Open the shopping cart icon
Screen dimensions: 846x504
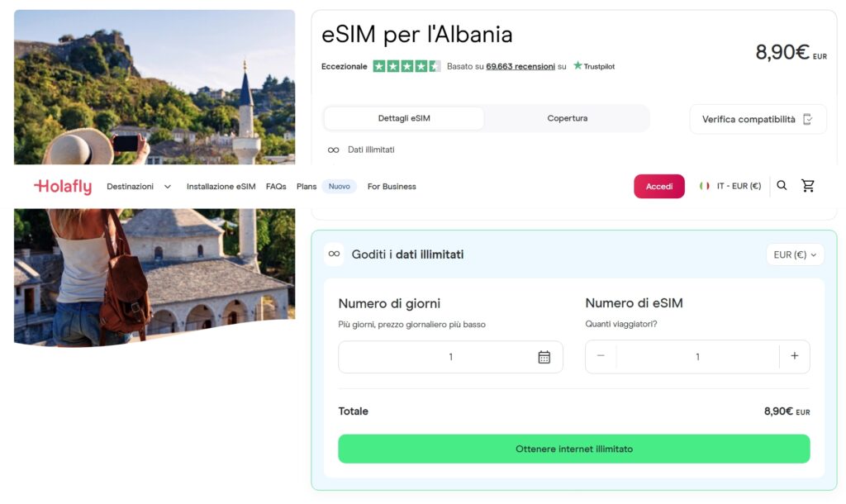click(808, 186)
